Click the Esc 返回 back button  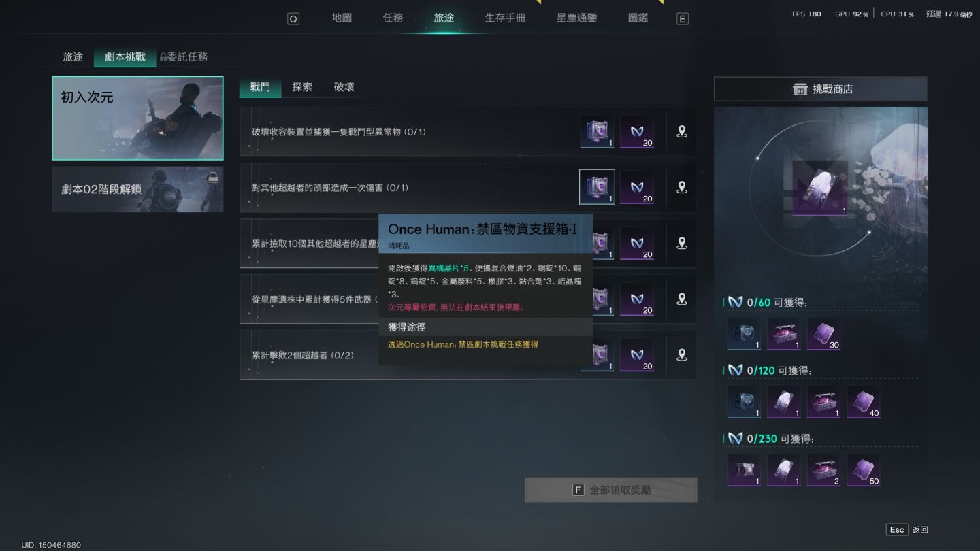point(908,529)
